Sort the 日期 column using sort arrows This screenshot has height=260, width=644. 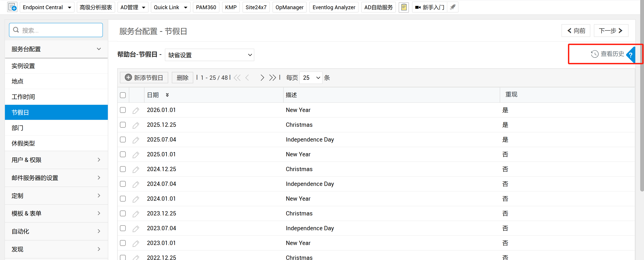[x=167, y=95]
